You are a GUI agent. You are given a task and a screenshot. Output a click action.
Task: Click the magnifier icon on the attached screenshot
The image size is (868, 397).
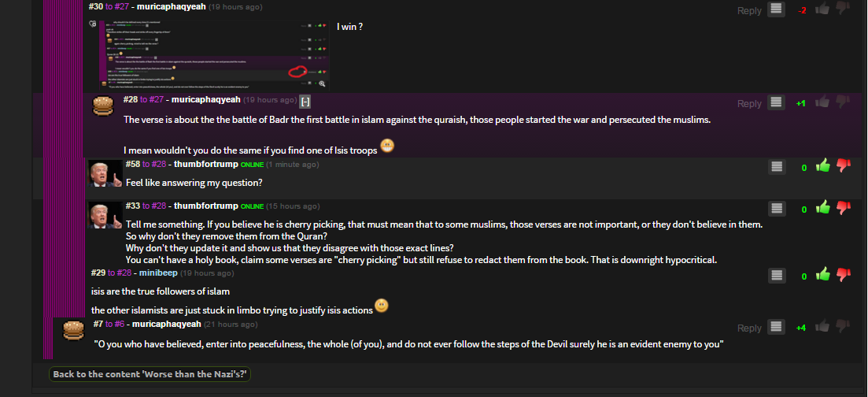pyautogui.click(x=321, y=83)
